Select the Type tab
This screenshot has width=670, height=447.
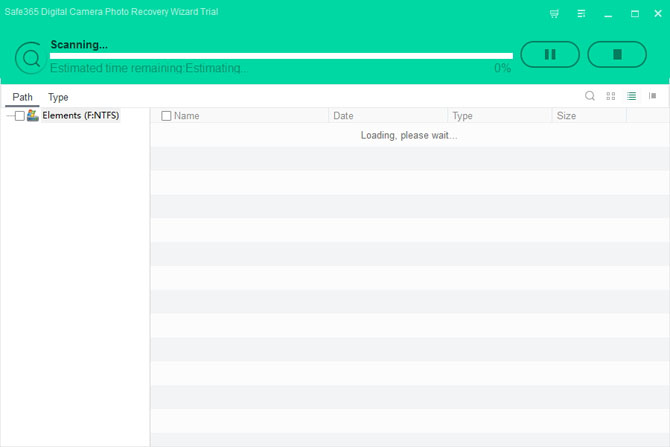pos(58,97)
